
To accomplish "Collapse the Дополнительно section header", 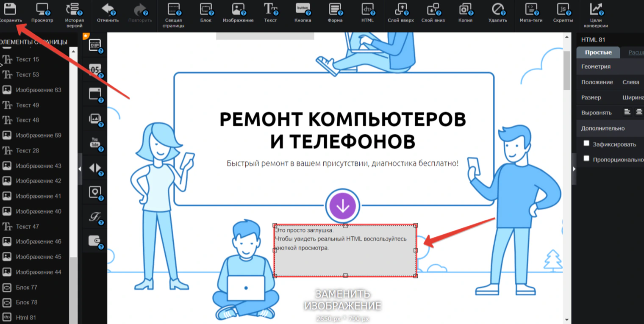I will [x=610, y=128].
